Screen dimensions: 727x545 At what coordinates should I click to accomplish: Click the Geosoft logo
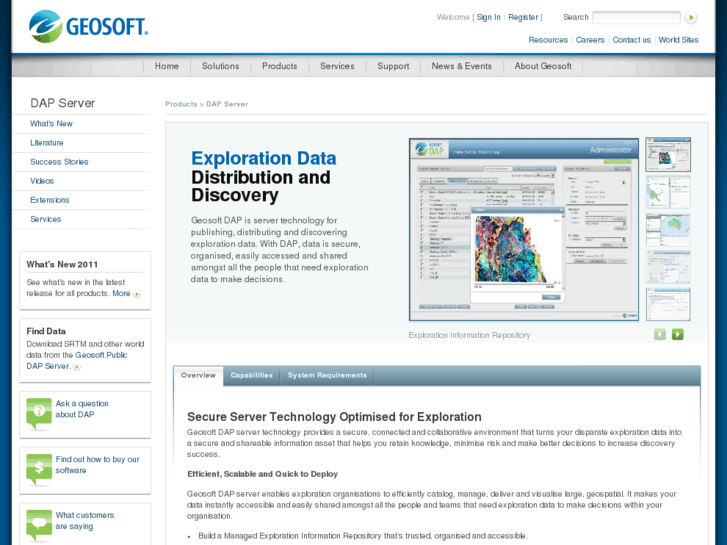(x=89, y=26)
